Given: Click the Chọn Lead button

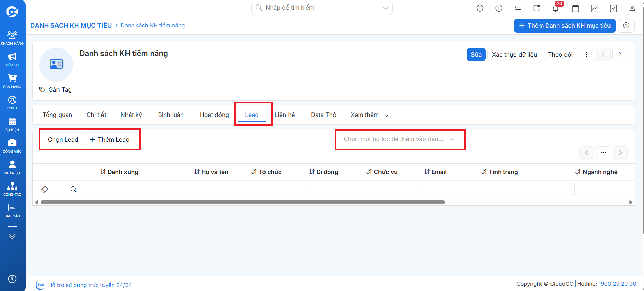Looking at the screenshot, I should click(63, 140).
